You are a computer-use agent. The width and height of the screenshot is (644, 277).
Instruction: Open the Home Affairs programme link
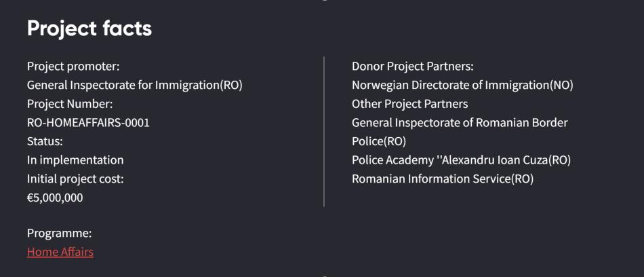click(60, 252)
